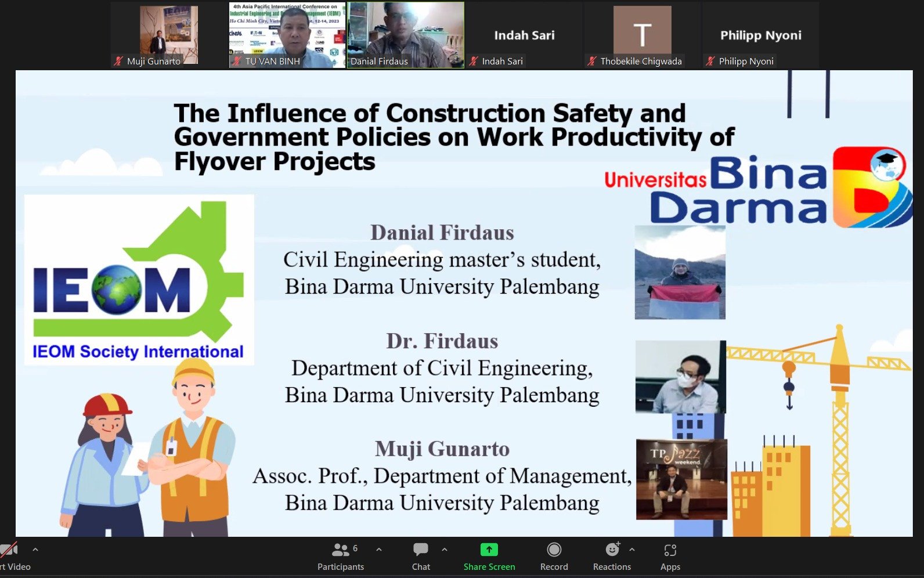Click Indah Sari's muted microphone icon
Viewport: 924px width, 578px height.
pyautogui.click(x=474, y=61)
